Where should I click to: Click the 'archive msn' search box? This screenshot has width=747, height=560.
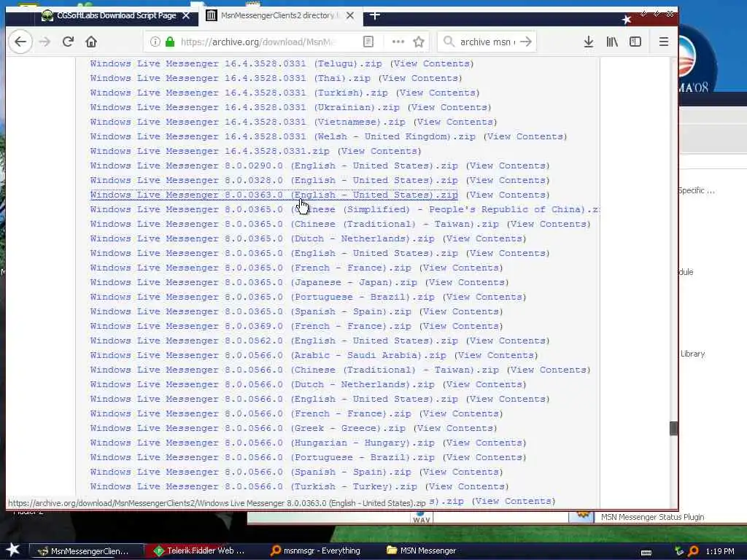point(487,42)
